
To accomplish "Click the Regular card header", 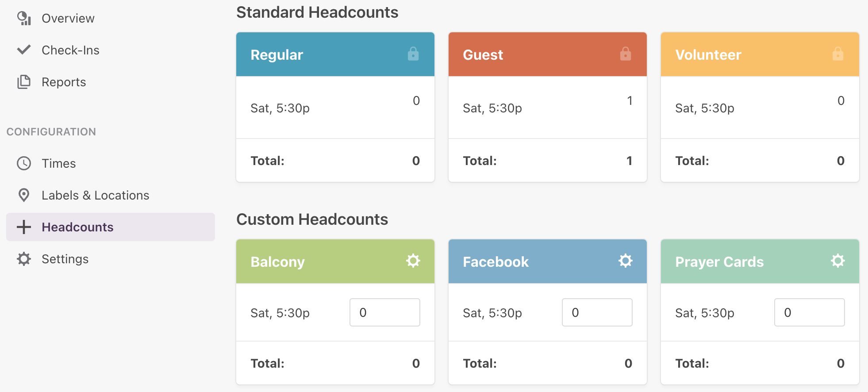I will click(335, 54).
